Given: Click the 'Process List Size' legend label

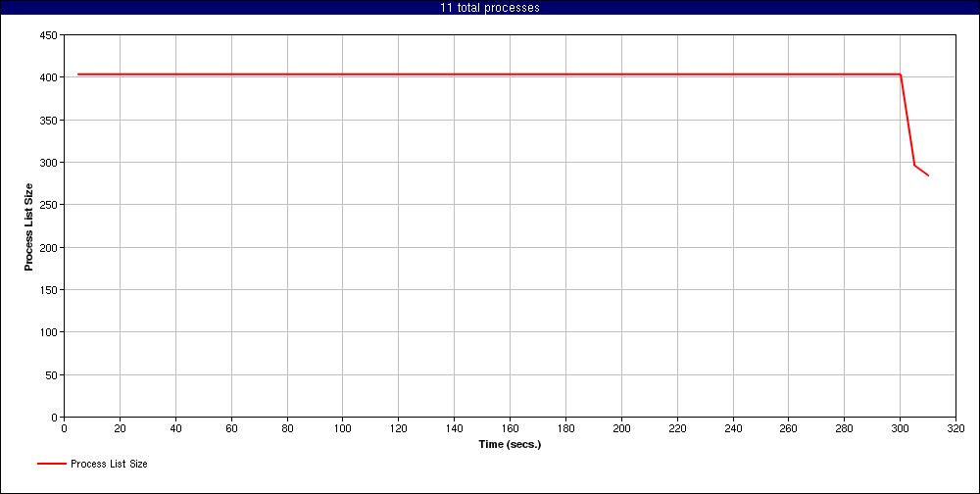Looking at the screenshot, I should click(110, 464).
